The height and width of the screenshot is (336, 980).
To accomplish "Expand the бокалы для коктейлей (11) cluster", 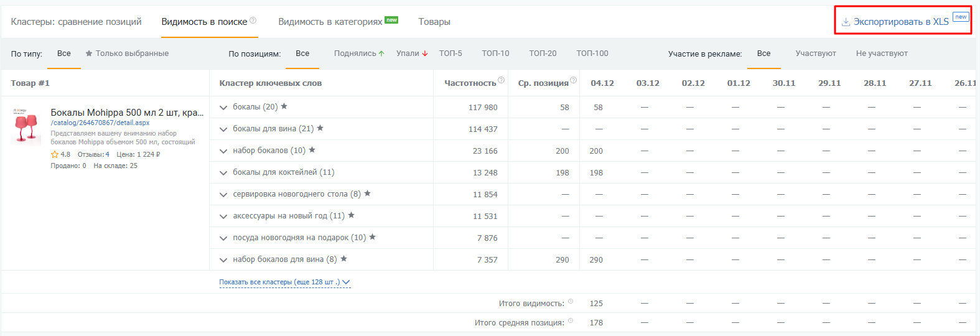I will pos(223,173).
